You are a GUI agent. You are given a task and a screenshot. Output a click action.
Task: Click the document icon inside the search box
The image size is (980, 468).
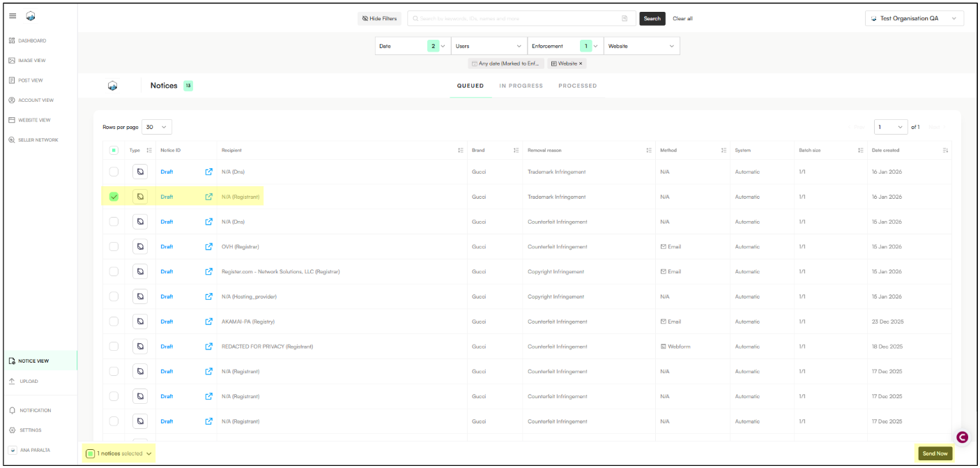(625, 19)
